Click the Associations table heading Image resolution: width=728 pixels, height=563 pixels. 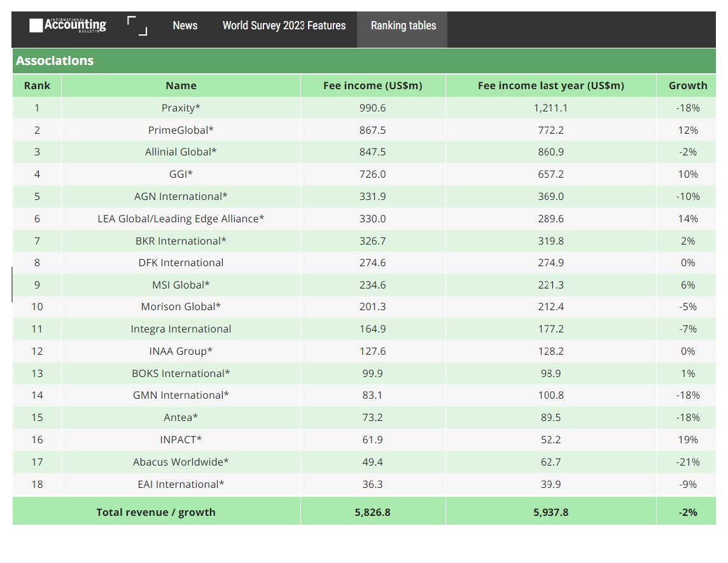[55, 61]
